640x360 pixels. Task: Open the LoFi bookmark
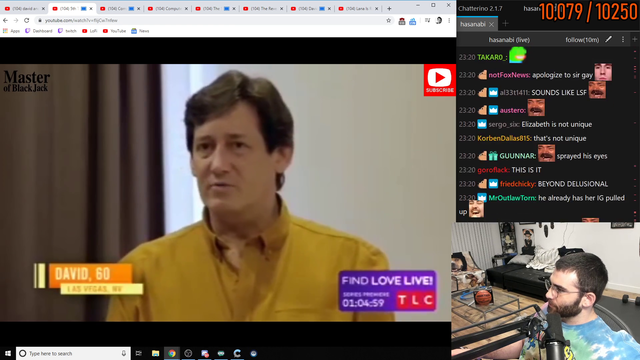tap(90, 31)
